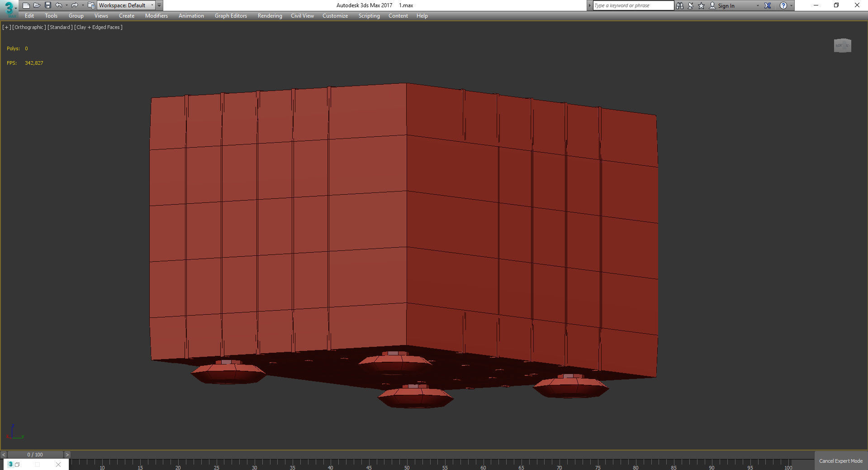
Task: Open the Views menu
Action: click(101, 16)
